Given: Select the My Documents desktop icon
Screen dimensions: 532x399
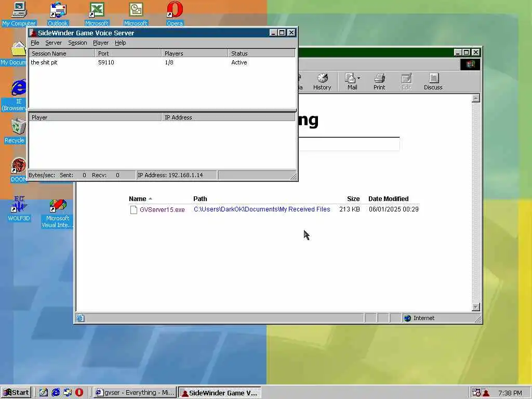Looking at the screenshot, I should [x=14, y=54].
